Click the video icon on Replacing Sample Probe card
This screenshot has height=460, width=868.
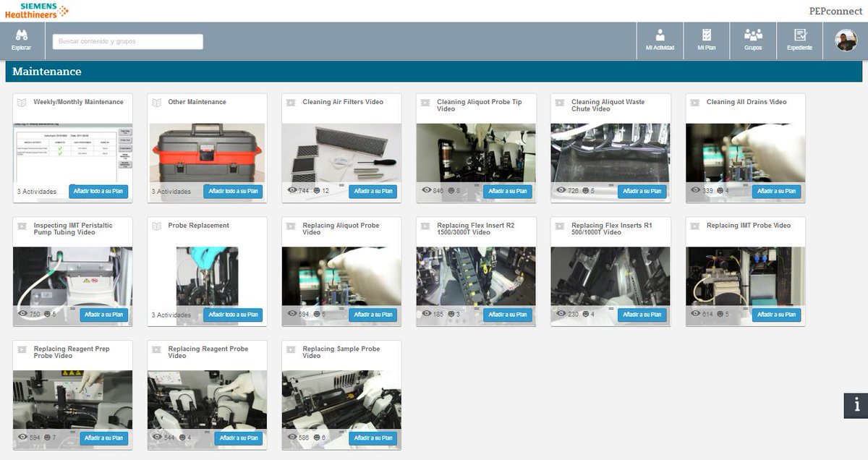click(x=291, y=350)
